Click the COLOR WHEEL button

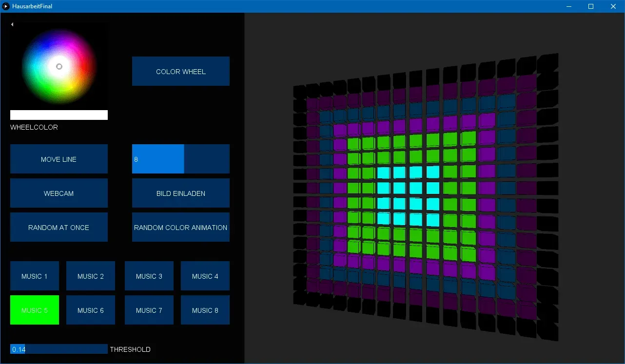181,71
